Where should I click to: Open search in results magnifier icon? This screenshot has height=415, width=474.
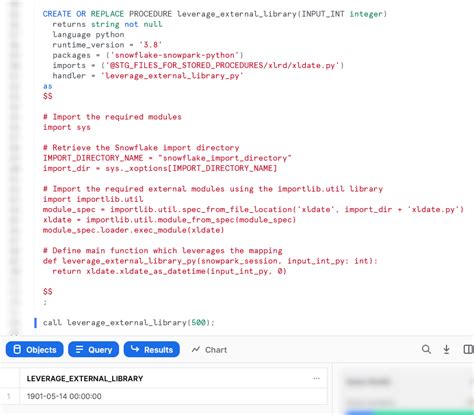click(x=426, y=349)
